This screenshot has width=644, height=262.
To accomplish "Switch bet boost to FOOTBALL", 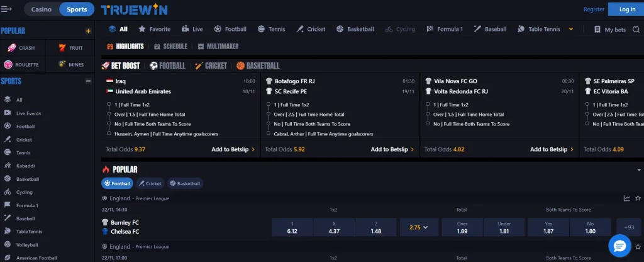I will (x=167, y=65).
